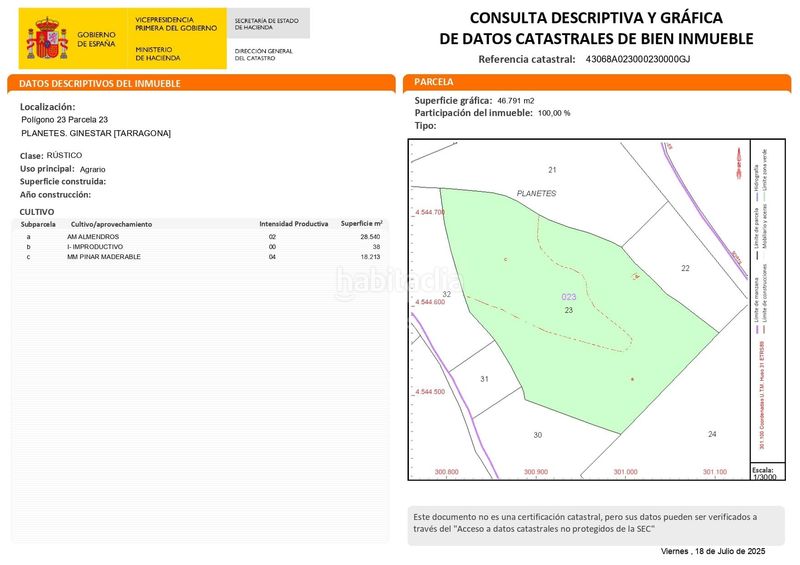Click the 'Cultivo/aprovechamiento' column header
Viewport: 800px width, 565px height.
[111, 224]
